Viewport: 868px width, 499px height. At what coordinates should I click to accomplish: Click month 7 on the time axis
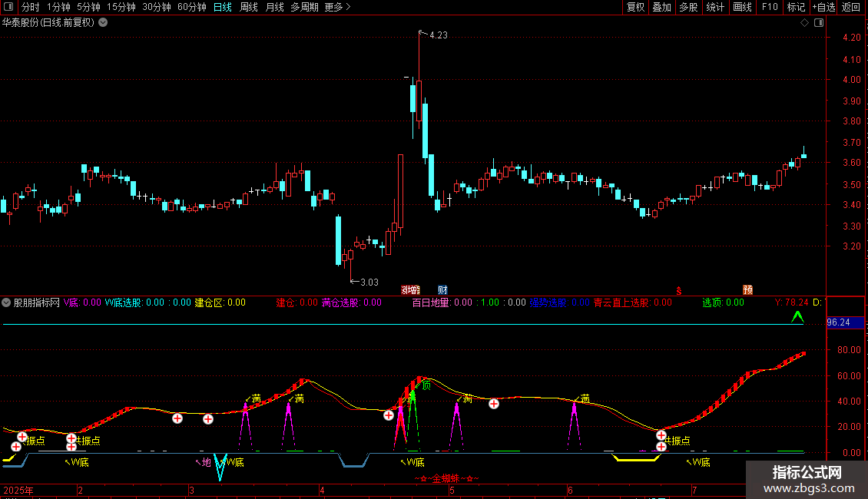[694, 490]
